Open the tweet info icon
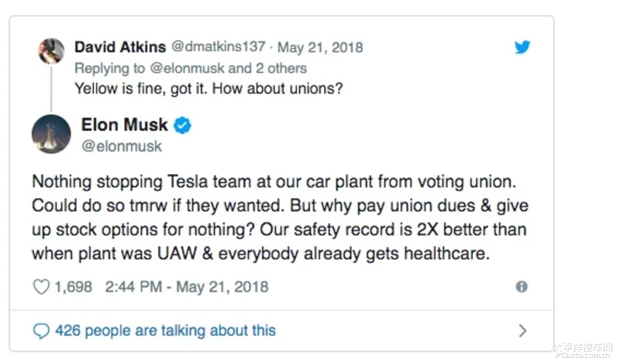Image resolution: width=620 pixels, height=364 pixels. click(x=522, y=287)
